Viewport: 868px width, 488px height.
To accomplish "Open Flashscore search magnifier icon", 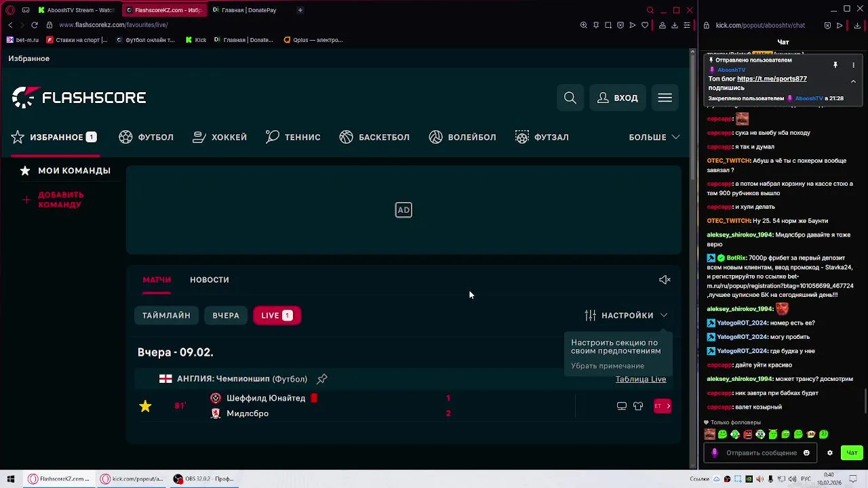I will (570, 98).
